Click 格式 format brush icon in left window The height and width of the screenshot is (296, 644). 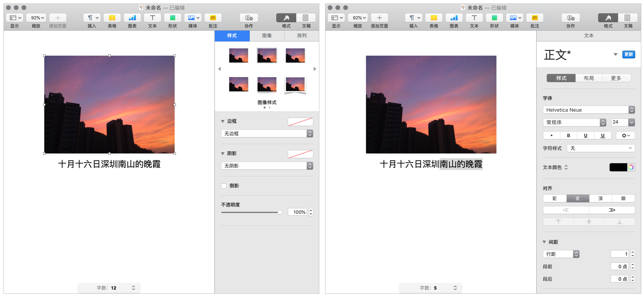[x=286, y=18]
